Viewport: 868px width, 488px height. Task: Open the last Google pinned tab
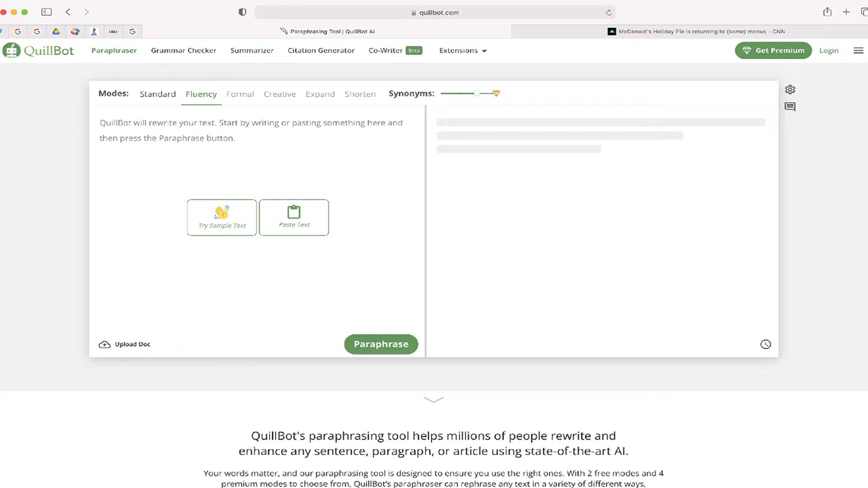[132, 31]
